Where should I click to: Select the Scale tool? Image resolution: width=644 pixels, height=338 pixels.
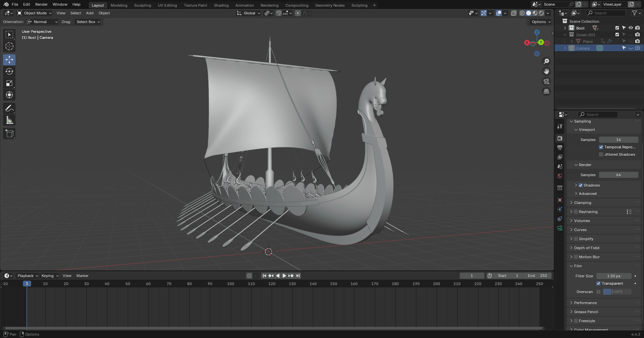tap(9, 83)
